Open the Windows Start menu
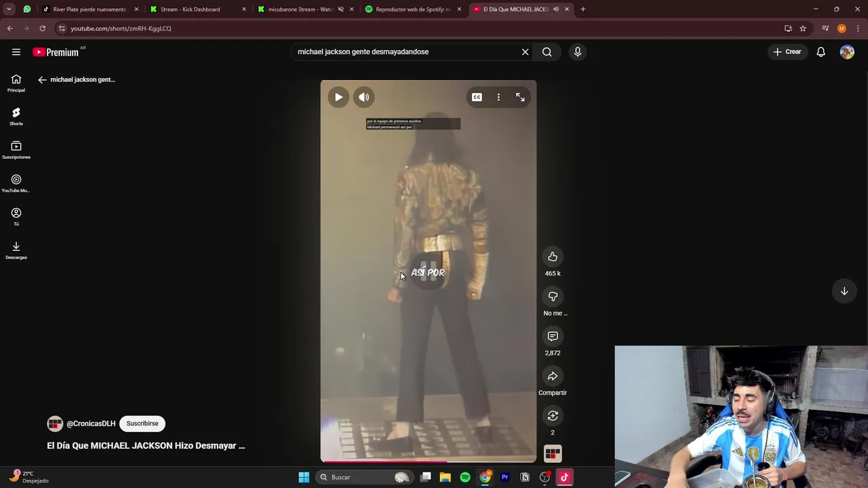The width and height of the screenshot is (868, 488). [x=304, y=477]
